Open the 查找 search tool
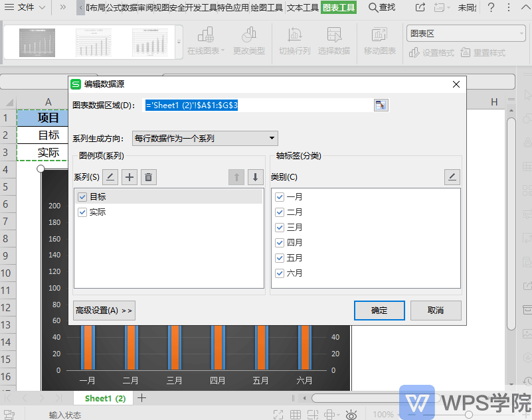The image size is (532, 420). click(x=382, y=7)
